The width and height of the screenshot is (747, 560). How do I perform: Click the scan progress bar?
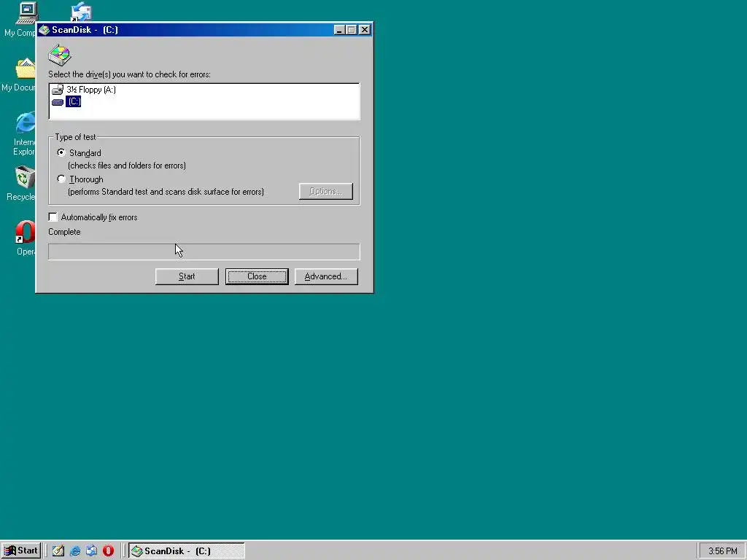[204, 252]
